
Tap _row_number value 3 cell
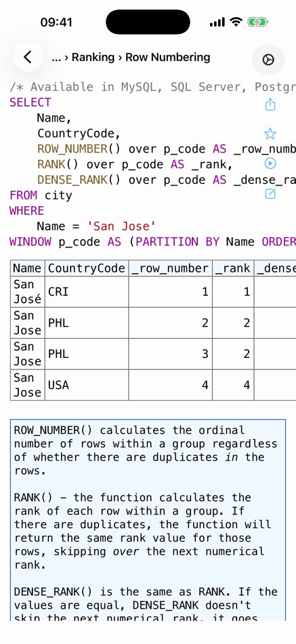pyautogui.click(x=171, y=354)
